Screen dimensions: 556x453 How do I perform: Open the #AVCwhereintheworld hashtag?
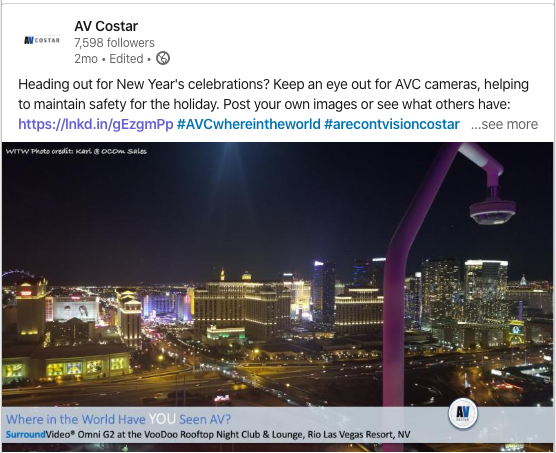click(248, 124)
